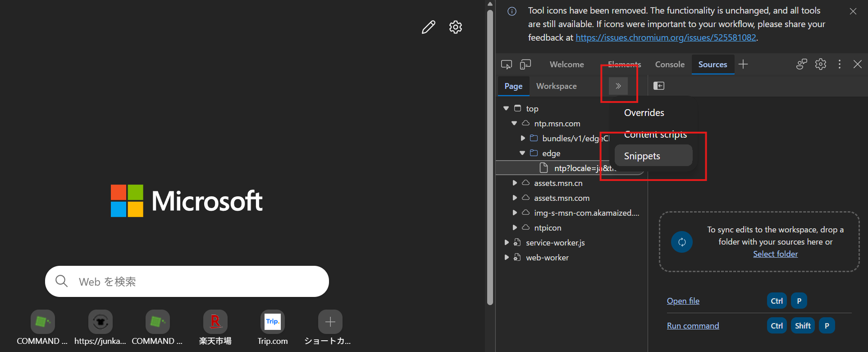868x352 pixels.
Task: Select assets.msn.com label in tree
Action: [562, 198]
